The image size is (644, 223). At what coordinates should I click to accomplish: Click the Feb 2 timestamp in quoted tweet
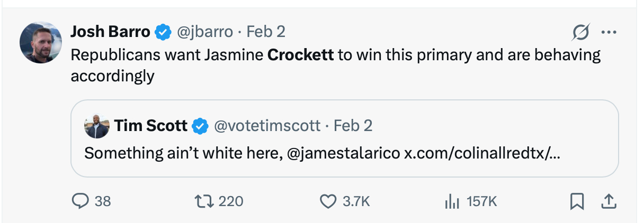pyautogui.click(x=353, y=126)
